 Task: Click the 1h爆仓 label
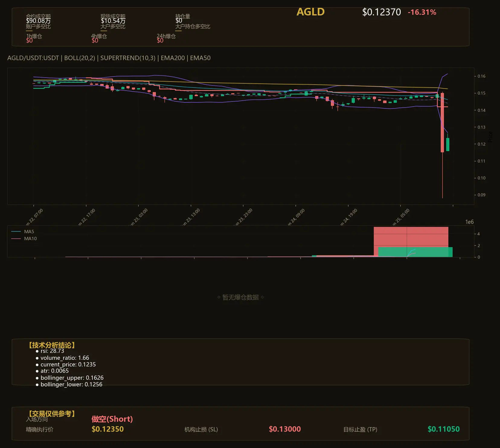[x=34, y=36]
